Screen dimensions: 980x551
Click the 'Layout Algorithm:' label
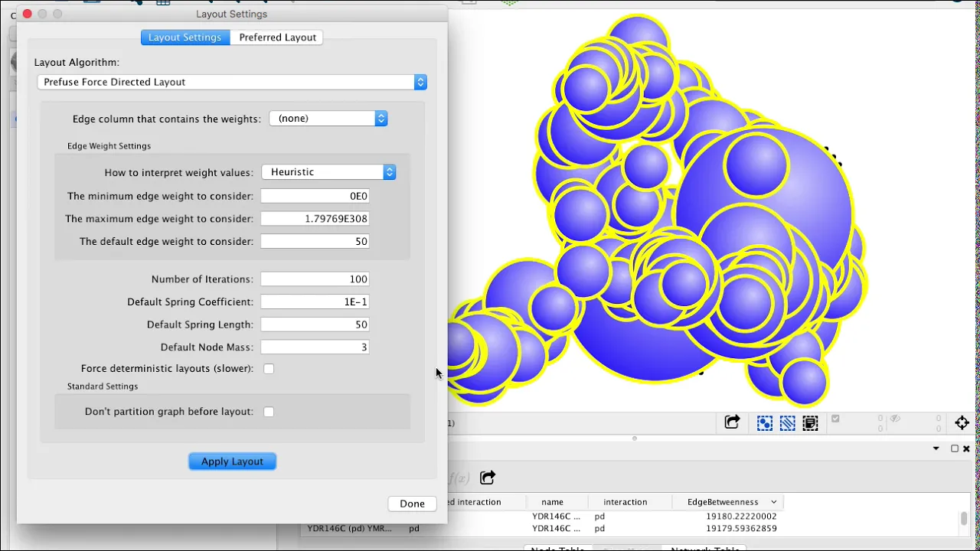point(77,62)
